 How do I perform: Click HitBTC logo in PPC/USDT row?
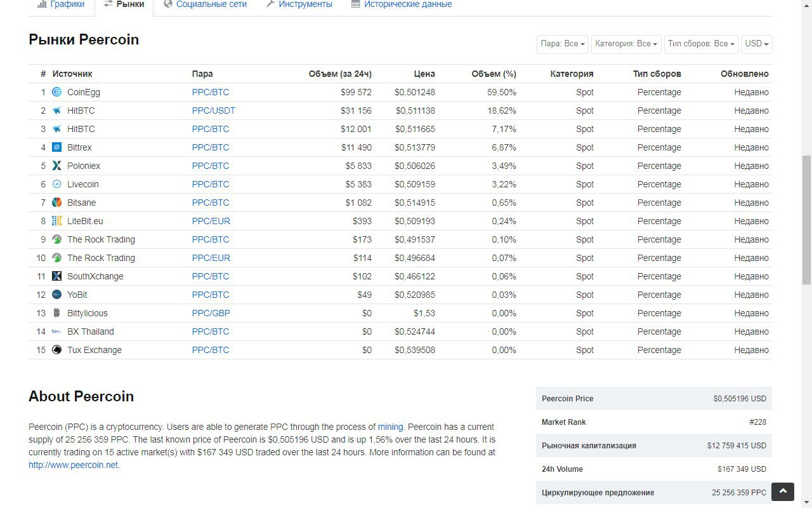pos(56,110)
